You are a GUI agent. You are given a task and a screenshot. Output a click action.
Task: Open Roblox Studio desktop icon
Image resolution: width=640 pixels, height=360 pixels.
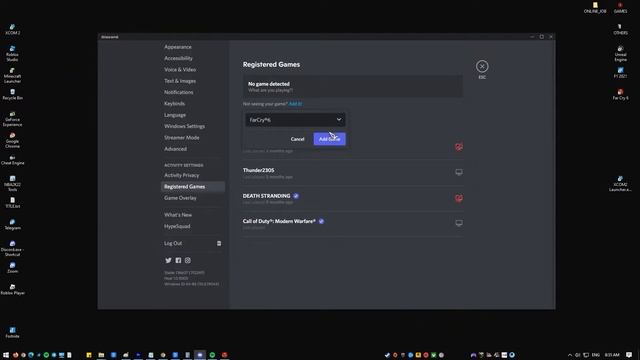click(12, 53)
